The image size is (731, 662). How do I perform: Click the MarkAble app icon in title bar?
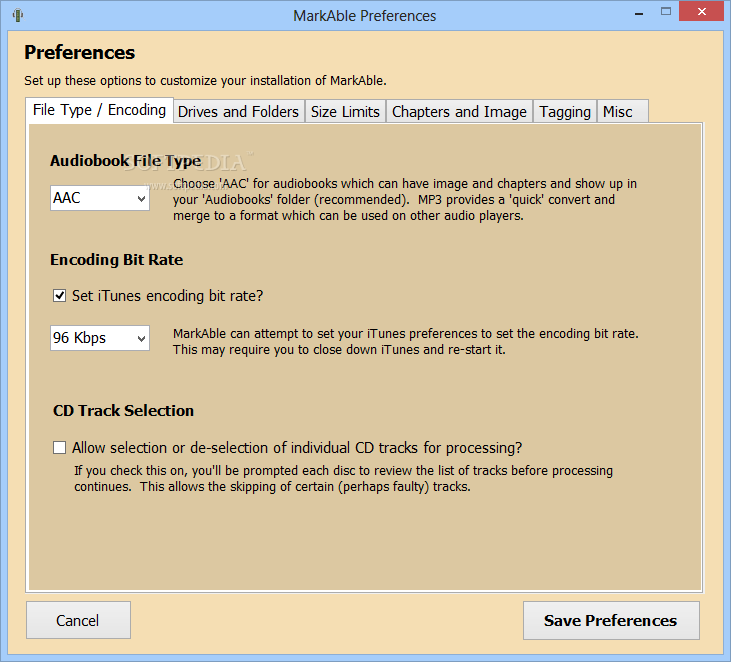18,15
